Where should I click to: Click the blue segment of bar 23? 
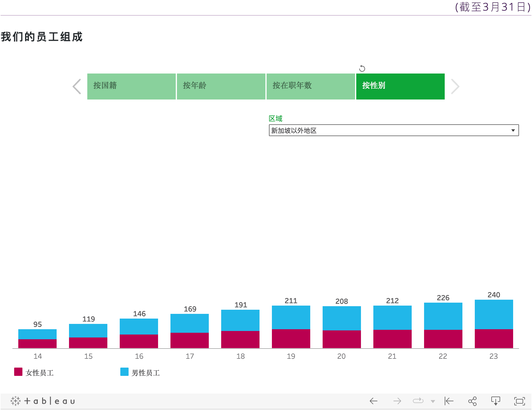pos(494,314)
